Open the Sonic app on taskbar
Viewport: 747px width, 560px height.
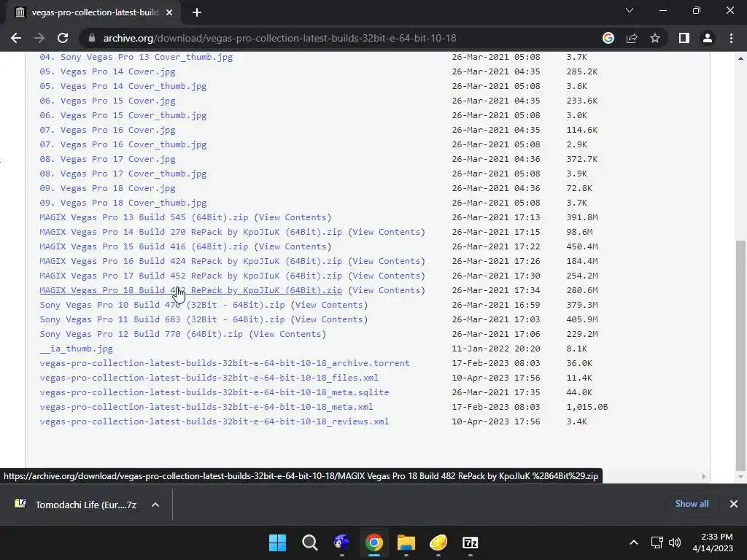point(341,542)
